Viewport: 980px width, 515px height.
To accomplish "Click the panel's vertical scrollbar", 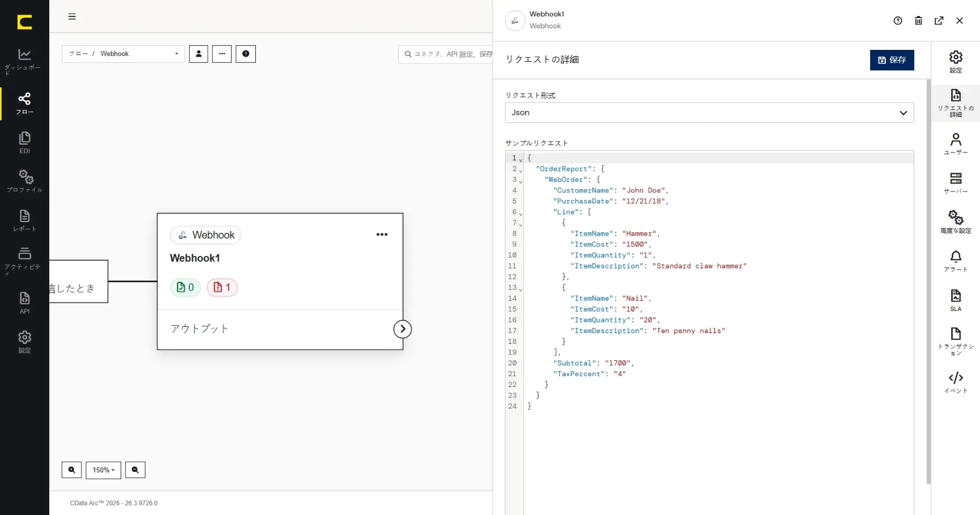I will tap(928, 282).
